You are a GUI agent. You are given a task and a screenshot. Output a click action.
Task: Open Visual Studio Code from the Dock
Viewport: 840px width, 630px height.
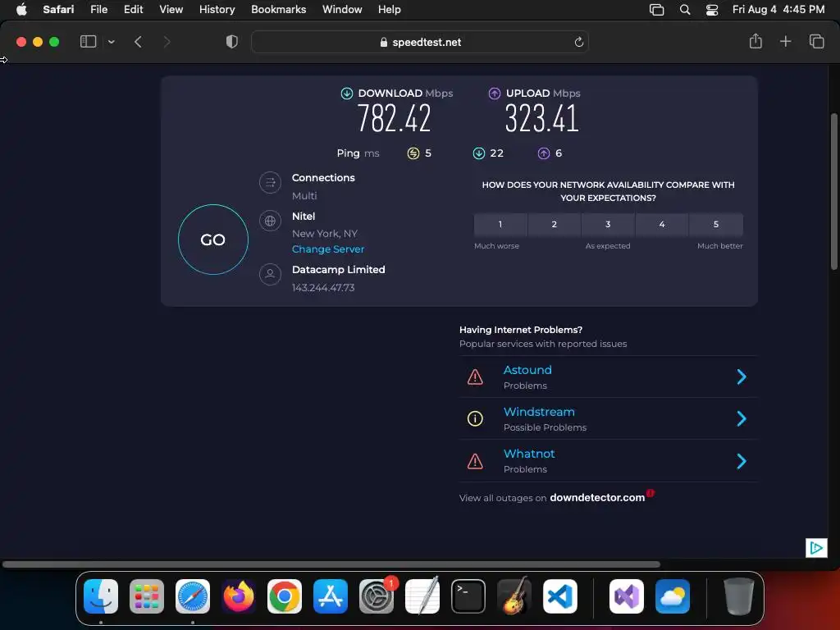[x=560, y=596]
